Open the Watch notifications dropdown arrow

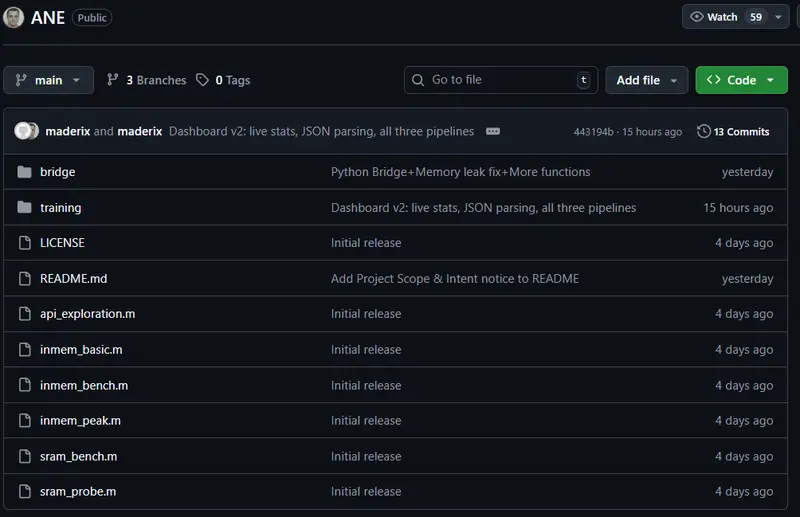pos(778,17)
